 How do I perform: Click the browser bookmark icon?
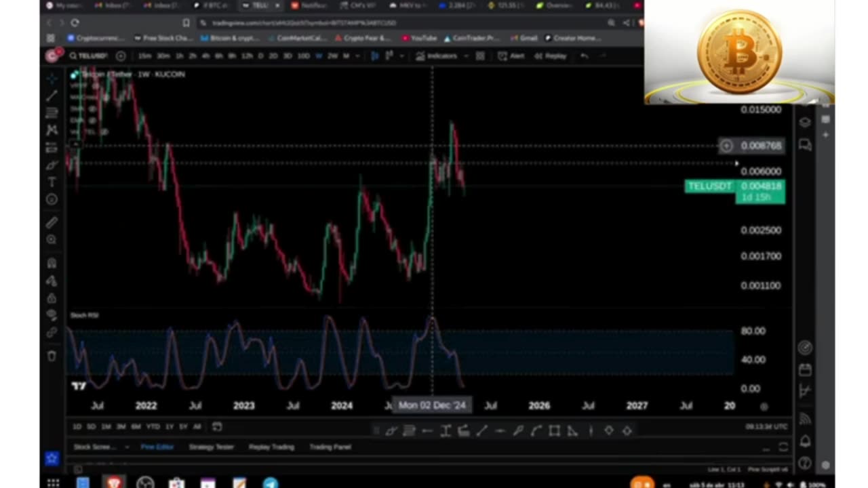click(x=186, y=22)
